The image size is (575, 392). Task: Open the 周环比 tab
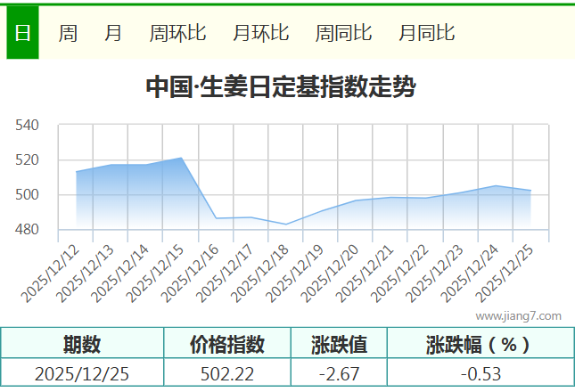pos(177,33)
